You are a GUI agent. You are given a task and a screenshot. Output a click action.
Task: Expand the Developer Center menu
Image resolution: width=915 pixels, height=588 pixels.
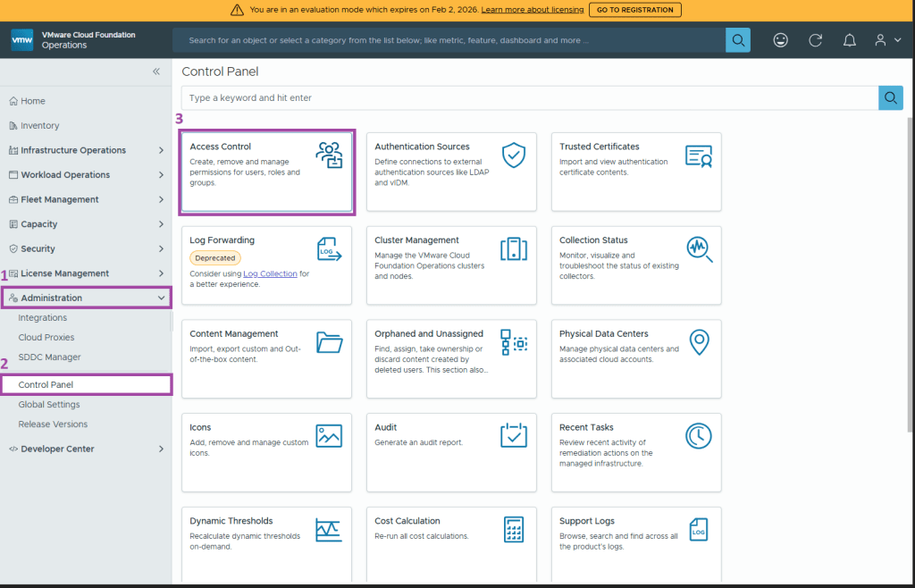[161, 449]
